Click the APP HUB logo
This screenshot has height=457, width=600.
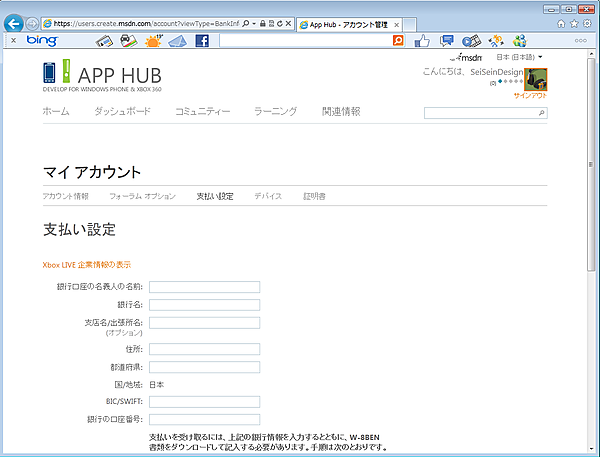pyautogui.click(x=101, y=76)
